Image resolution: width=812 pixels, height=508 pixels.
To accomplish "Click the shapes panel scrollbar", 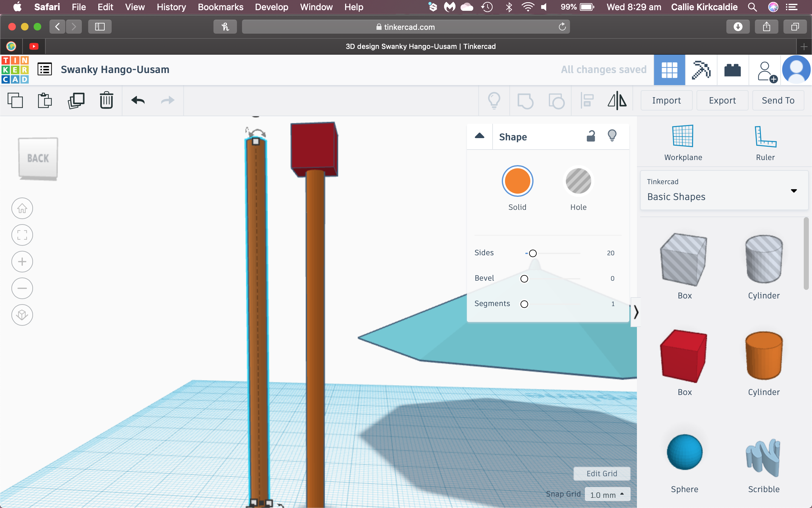I will [x=806, y=254].
